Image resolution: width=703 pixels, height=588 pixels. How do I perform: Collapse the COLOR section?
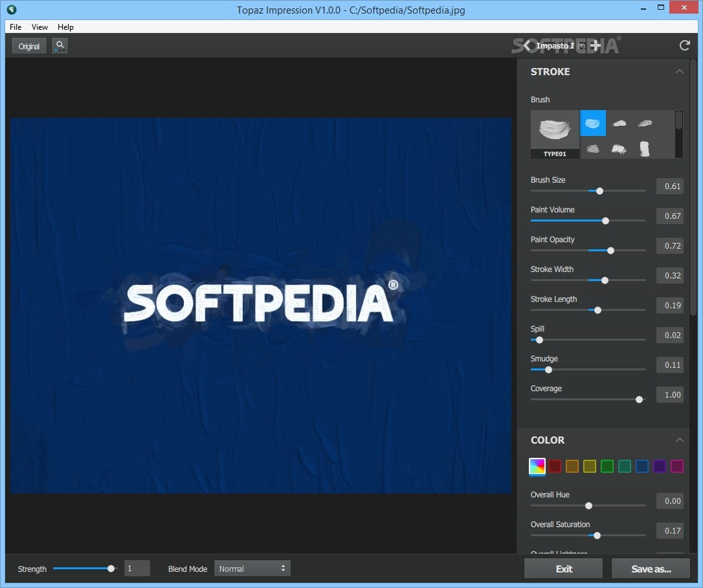679,440
